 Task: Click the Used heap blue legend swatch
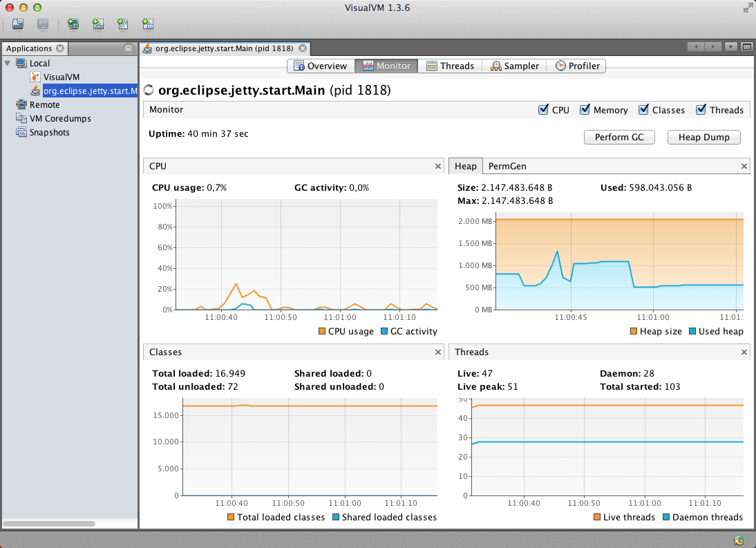pyautogui.click(x=693, y=331)
